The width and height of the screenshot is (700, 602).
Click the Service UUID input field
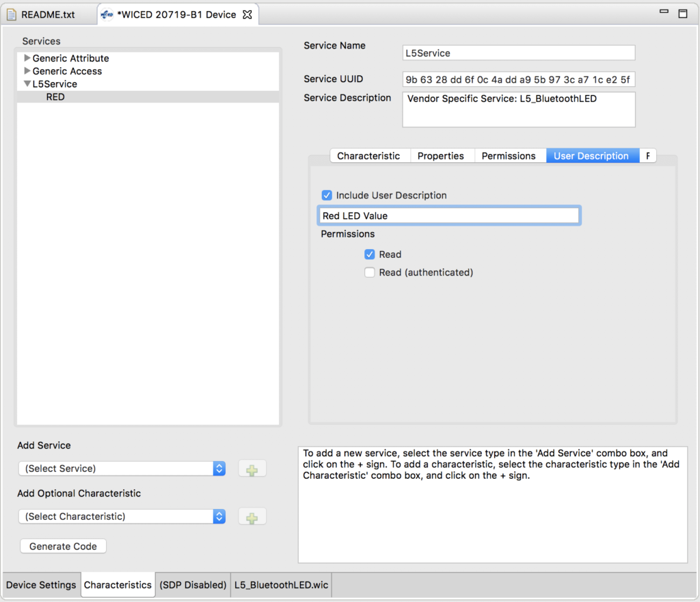519,79
